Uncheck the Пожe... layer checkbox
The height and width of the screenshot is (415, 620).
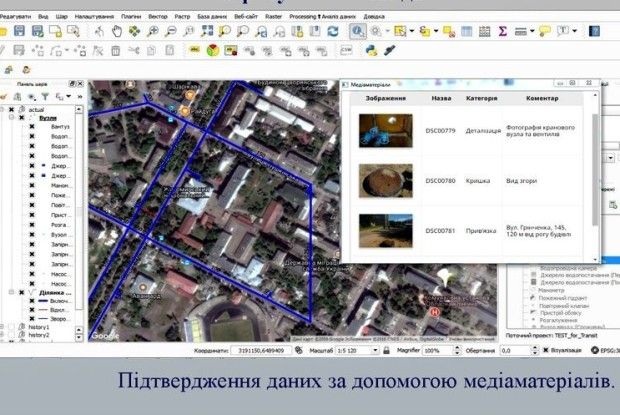(32, 195)
